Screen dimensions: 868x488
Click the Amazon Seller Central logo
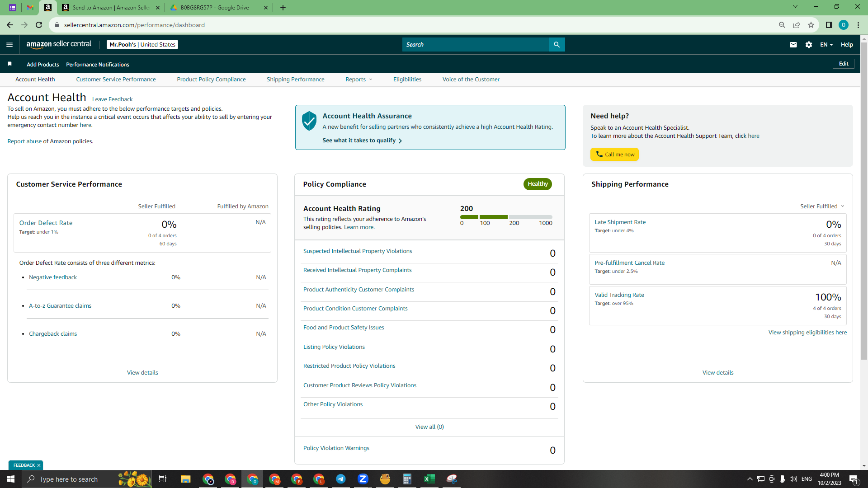point(59,44)
